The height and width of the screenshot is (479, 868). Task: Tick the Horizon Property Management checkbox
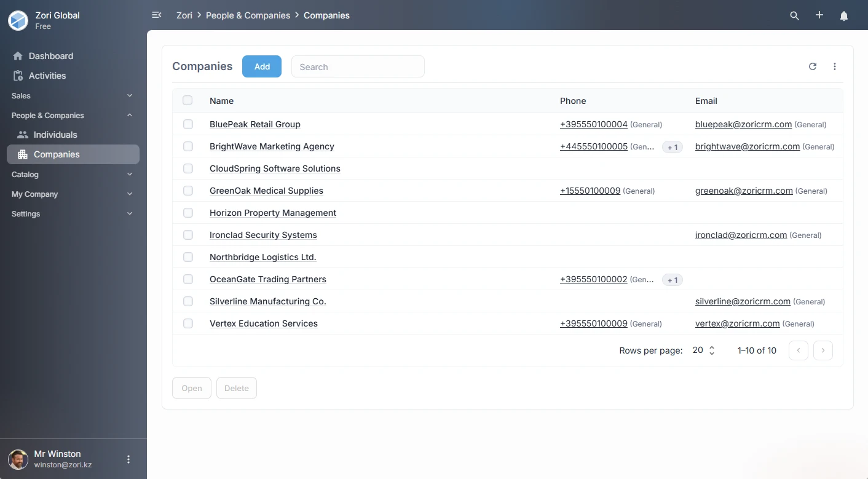pyautogui.click(x=188, y=213)
